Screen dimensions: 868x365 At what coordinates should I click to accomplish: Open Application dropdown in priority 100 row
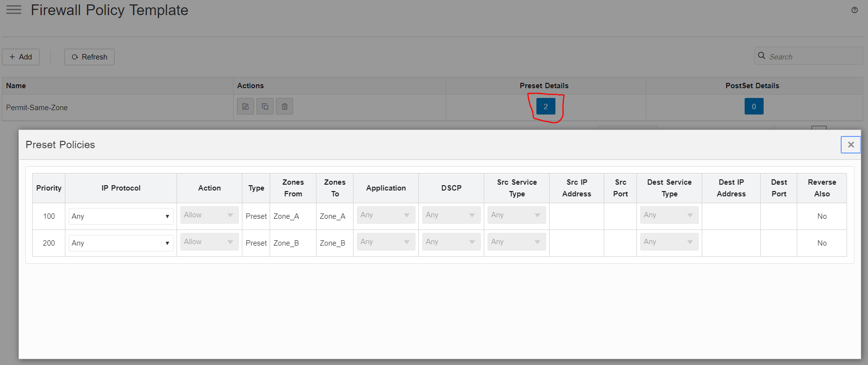(x=386, y=215)
